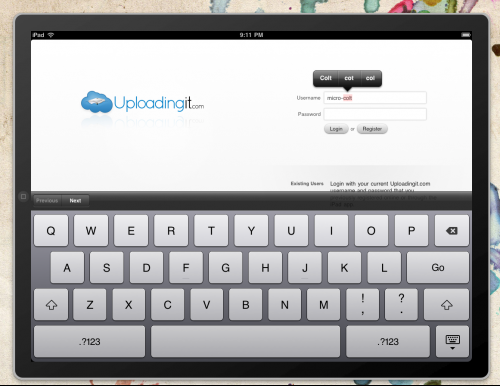Tap the Wi-Fi status icon
Viewport: 500px width, 386px height.
coord(51,35)
